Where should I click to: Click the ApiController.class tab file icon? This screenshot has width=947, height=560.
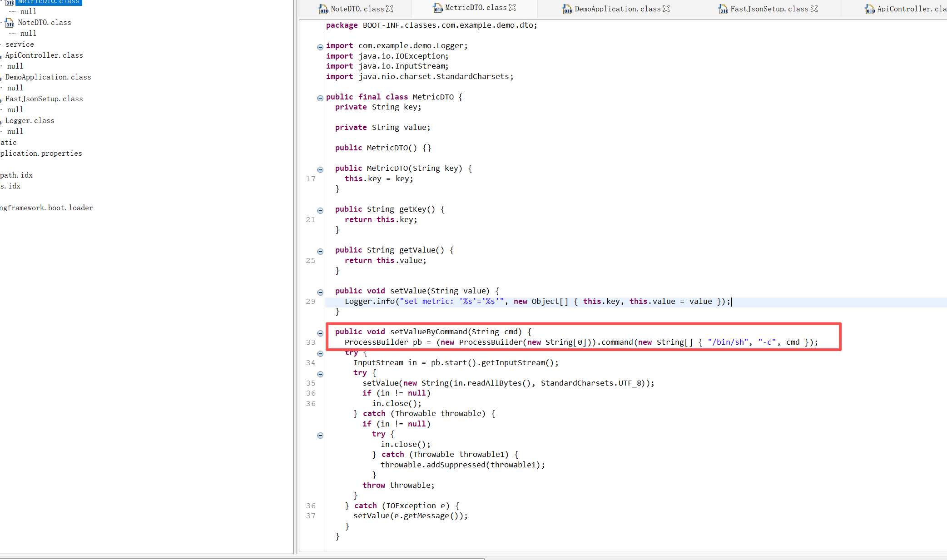coord(870,9)
